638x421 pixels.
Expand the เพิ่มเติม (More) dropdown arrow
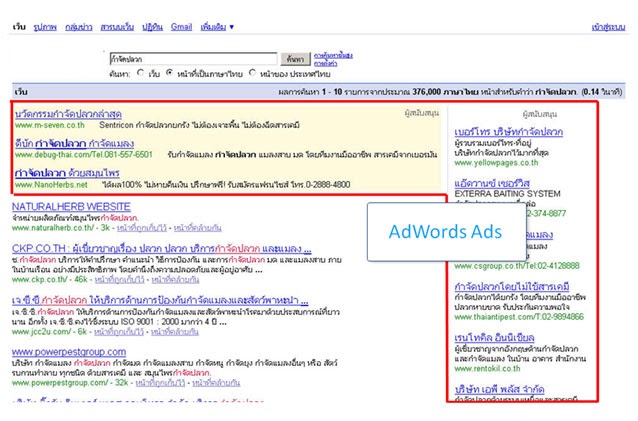[x=232, y=27]
